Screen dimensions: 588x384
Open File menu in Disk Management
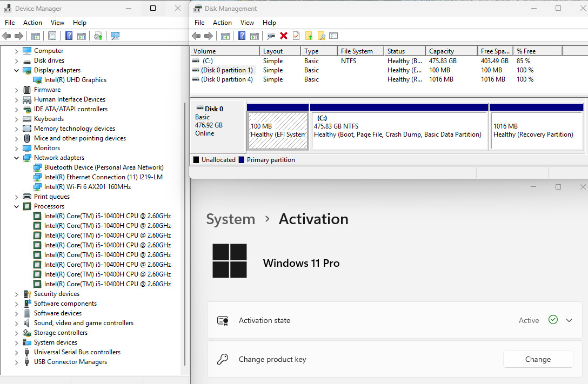pyautogui.click(x=199, y=23)
